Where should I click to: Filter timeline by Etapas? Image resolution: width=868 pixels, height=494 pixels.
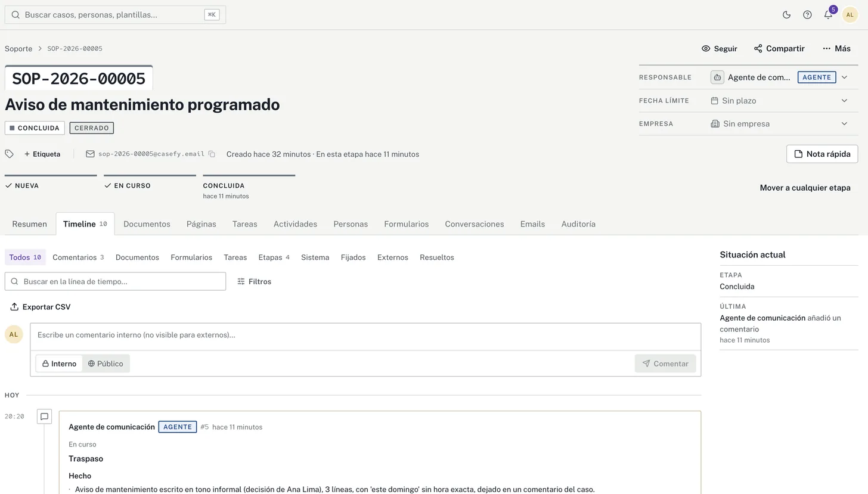point(274,257)
